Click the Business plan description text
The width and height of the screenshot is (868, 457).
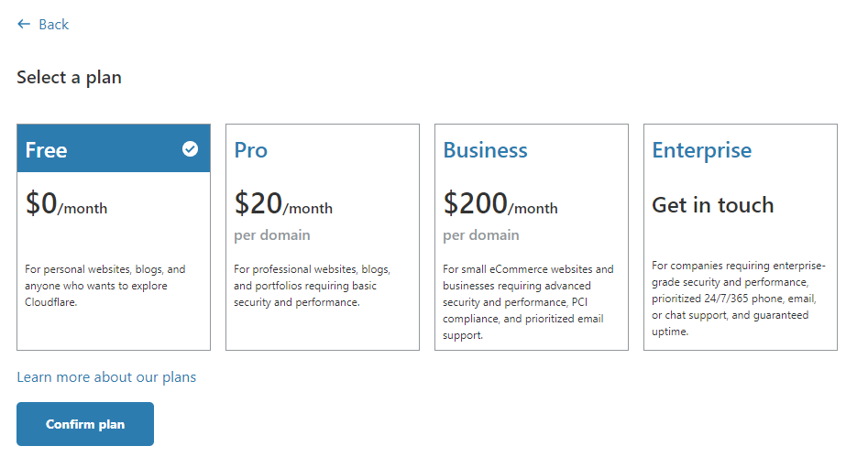point(528,302)
